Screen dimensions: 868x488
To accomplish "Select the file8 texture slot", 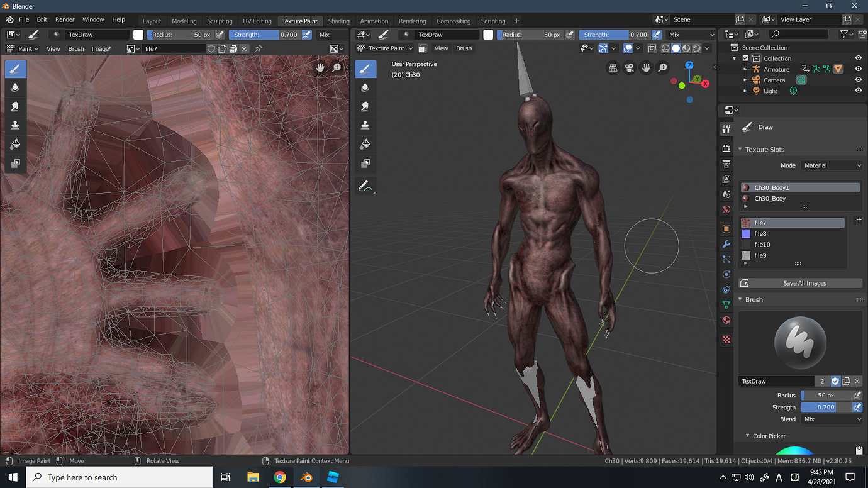I will (793, 234).
